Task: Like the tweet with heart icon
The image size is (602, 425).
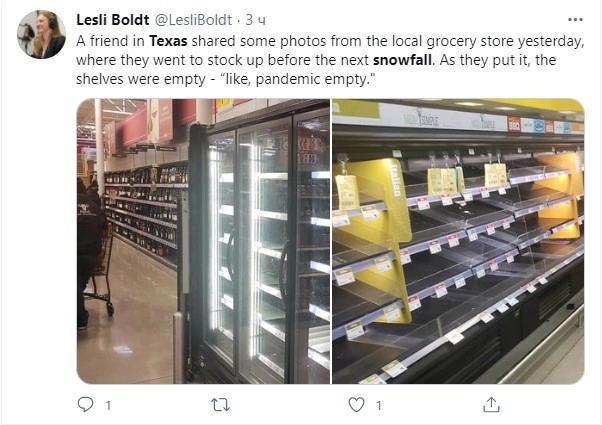Action: point(355,405)
